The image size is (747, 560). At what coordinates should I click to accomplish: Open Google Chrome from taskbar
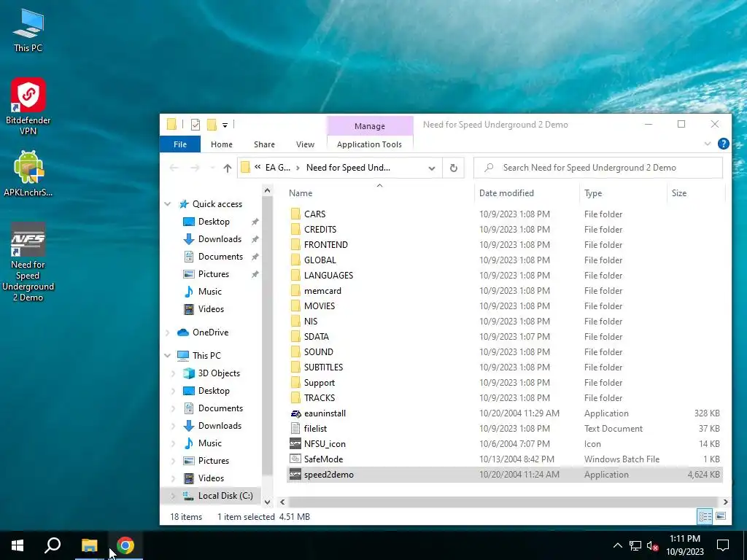125,545
